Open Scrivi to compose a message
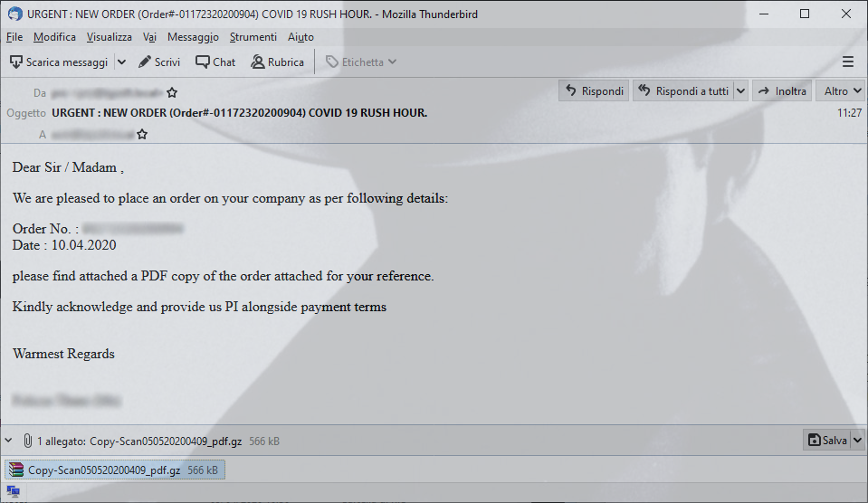The image size is (868, 503). (x=159, y=62)
